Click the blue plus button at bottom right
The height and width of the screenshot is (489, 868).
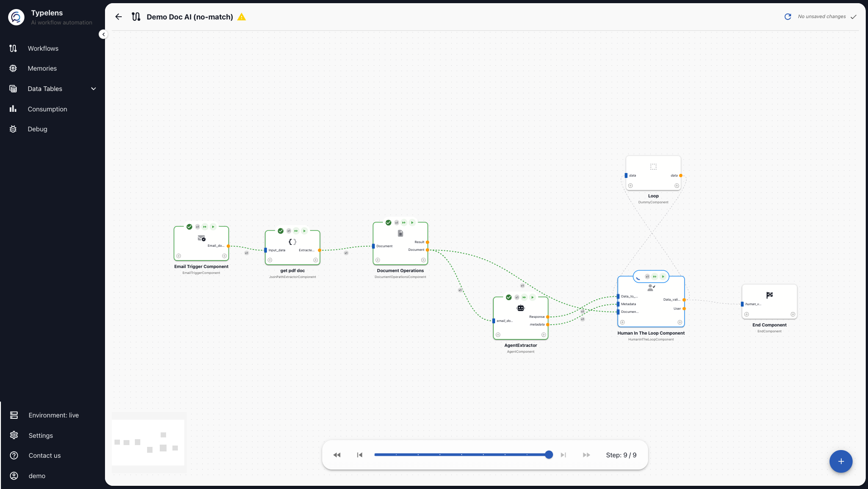click(840, 461)
